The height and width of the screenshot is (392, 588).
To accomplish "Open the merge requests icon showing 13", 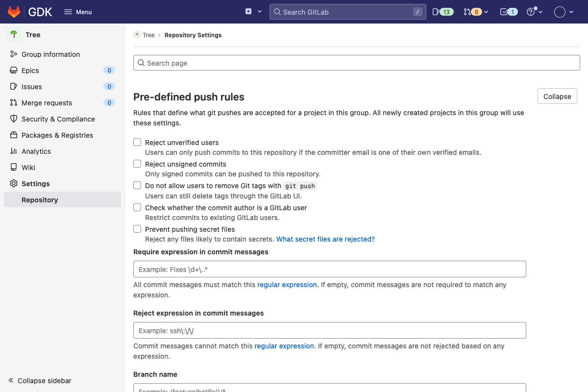I will point(442,11).
